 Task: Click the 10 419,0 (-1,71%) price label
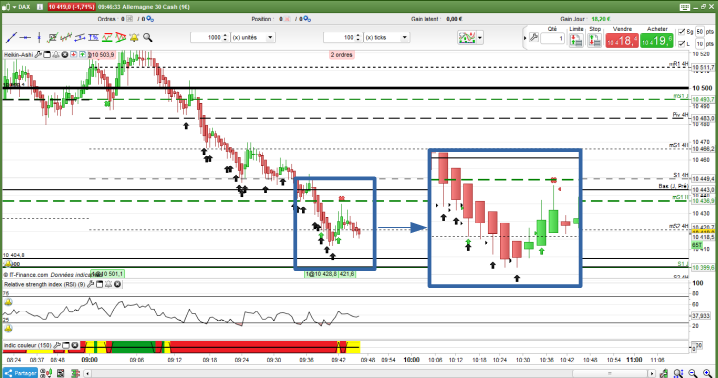click(x=71, y=7)
